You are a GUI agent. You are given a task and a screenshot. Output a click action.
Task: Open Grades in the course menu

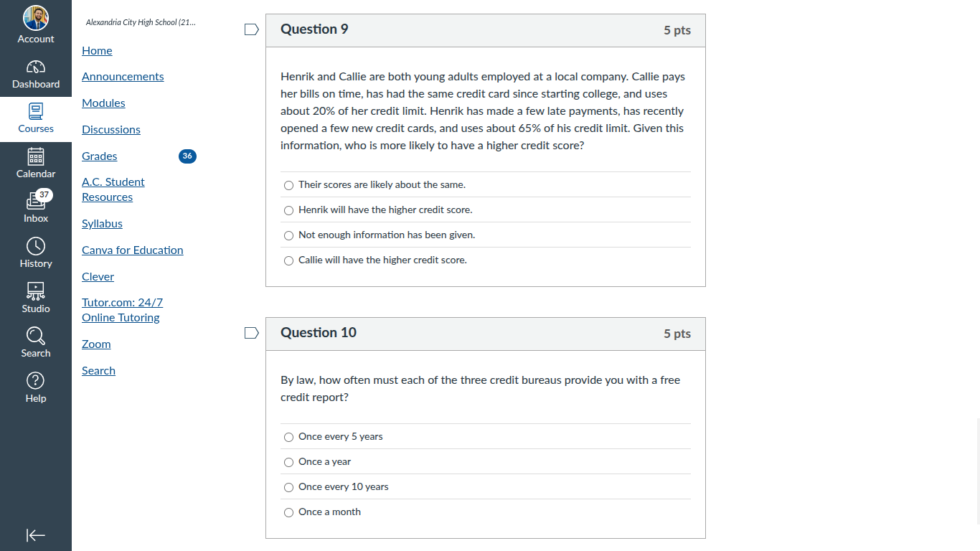click(100, 156)
